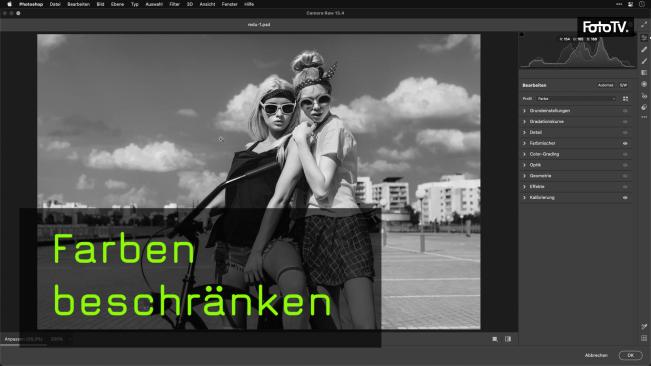Toggle Color-Grading panel visibility eye

click(x=625, y=154)
